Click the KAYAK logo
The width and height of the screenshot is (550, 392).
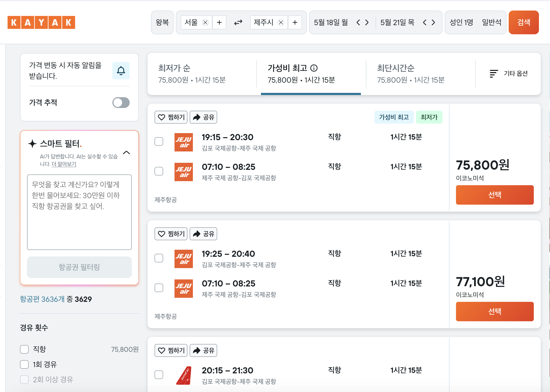pyautogui.click(x=41, y=22)
